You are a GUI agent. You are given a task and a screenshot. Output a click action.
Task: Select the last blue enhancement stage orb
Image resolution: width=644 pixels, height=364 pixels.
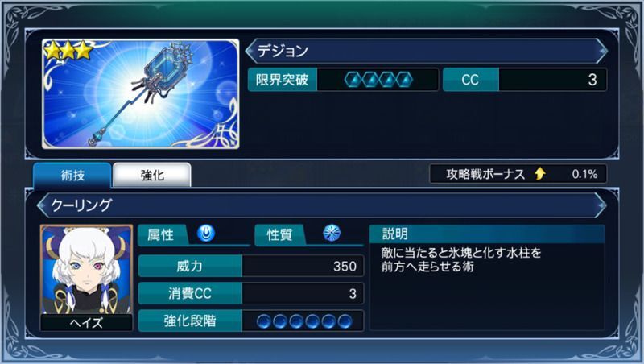pos(345,321)
